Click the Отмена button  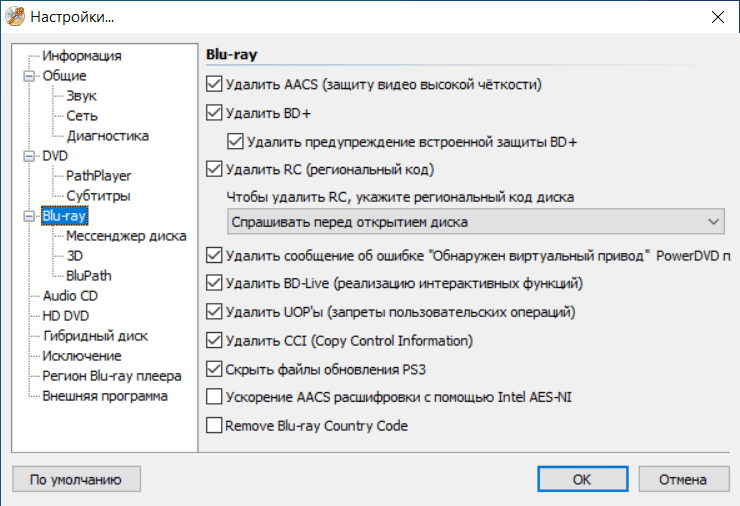click(683, 480)
